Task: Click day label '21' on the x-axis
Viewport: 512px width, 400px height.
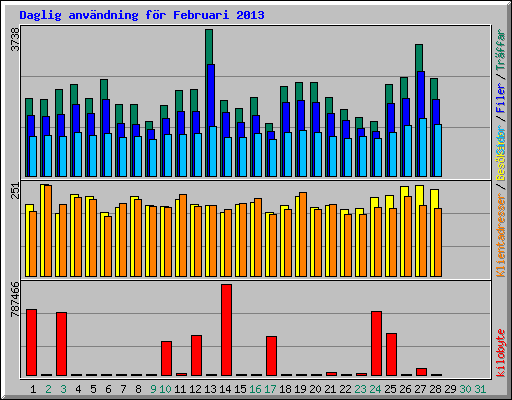Action: [330, 389]
